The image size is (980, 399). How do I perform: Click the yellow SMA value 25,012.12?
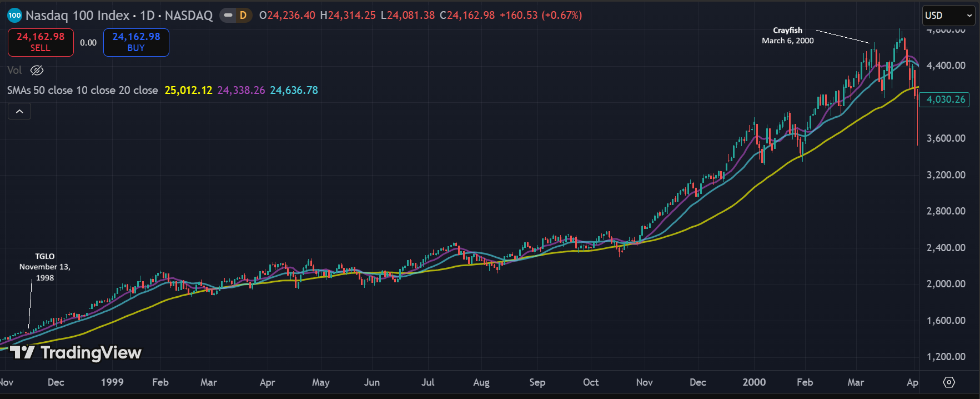coord(188,90)
